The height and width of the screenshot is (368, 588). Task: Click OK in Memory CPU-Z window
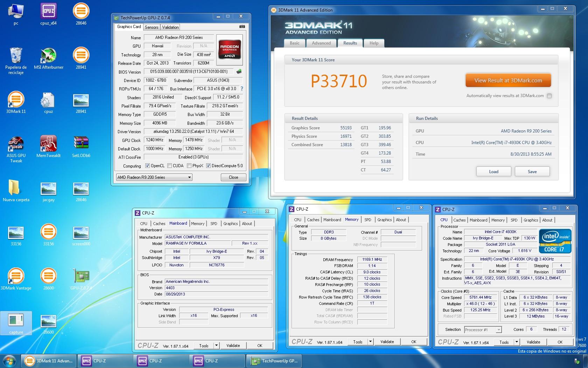pos(414,342)
